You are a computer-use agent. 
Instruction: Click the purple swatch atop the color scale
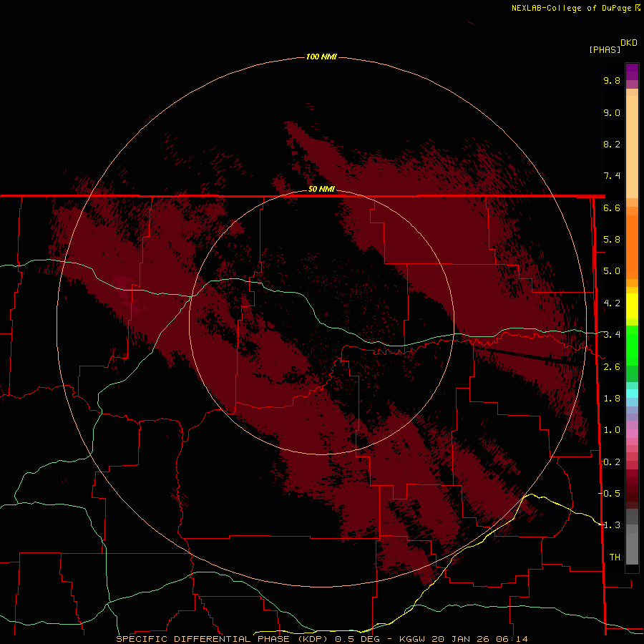(x=632, y=72)
